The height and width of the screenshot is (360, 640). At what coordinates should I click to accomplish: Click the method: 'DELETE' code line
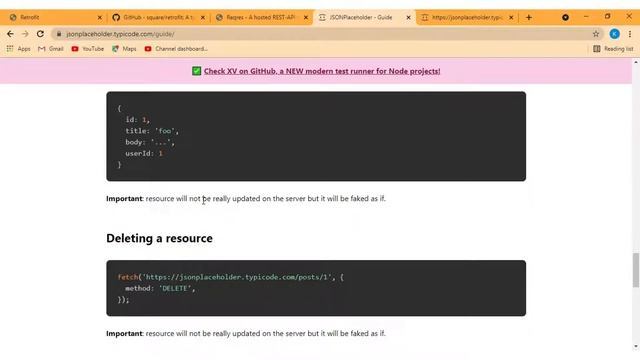click(160, 288)
